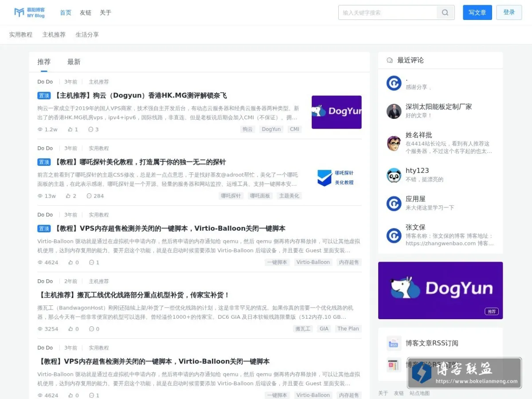Click the DogYun post thumbnail image
Image resolution: width=532 pixels, height=399 pixels.
pyautogui.click(x=336, y=112)
